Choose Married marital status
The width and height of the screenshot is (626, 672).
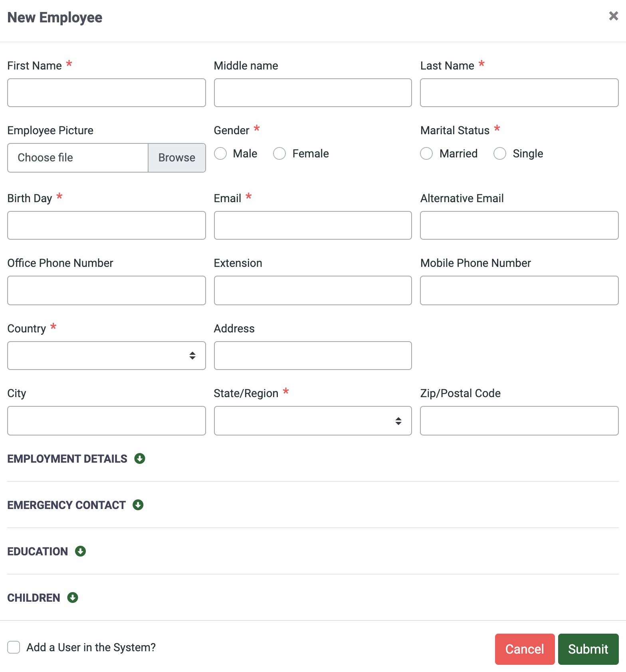[426, 153]
